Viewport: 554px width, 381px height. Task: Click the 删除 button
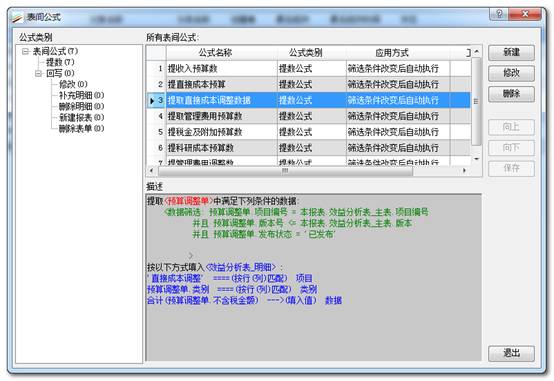pyautogui.click(x=511, y=94)
